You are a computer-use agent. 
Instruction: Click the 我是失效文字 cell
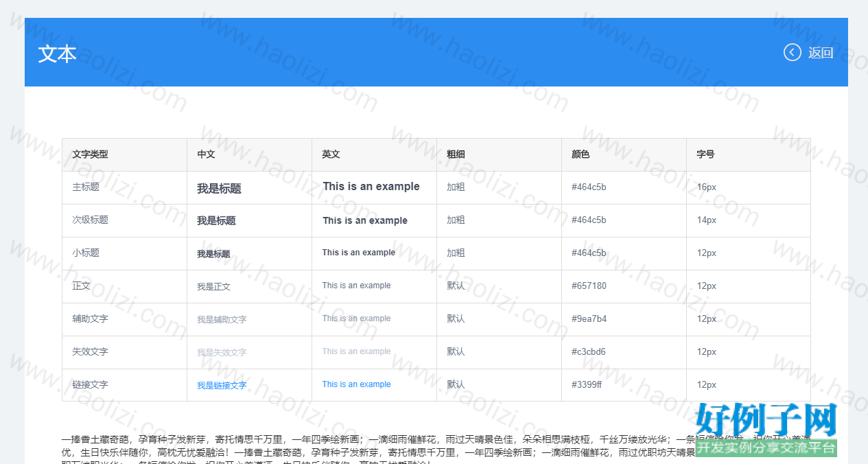click(222, 353)
